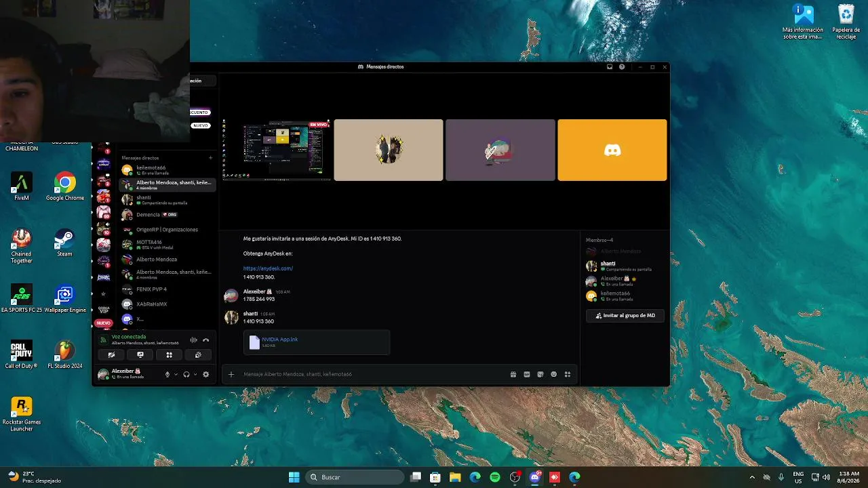Click Alexeiber in members list
This screenshot has height=488, width=868.
pos(624,281)
